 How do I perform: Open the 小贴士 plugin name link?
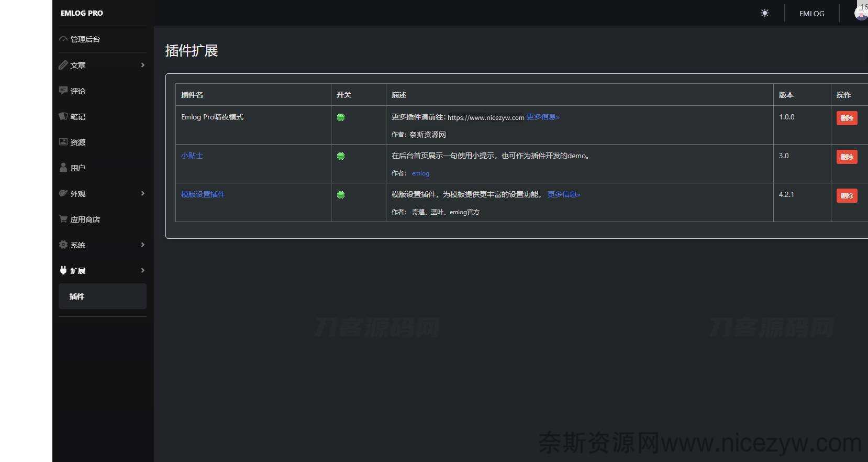pos(192,156)
